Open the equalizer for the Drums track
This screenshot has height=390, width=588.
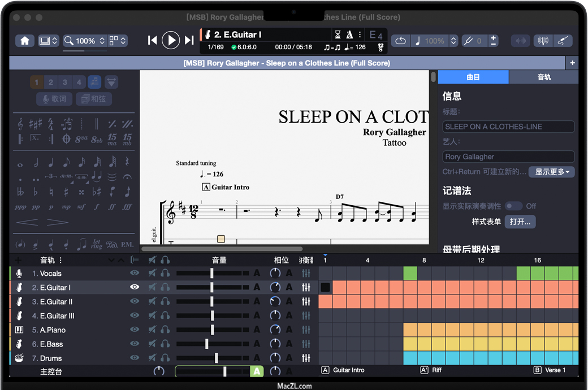(306, 358)
